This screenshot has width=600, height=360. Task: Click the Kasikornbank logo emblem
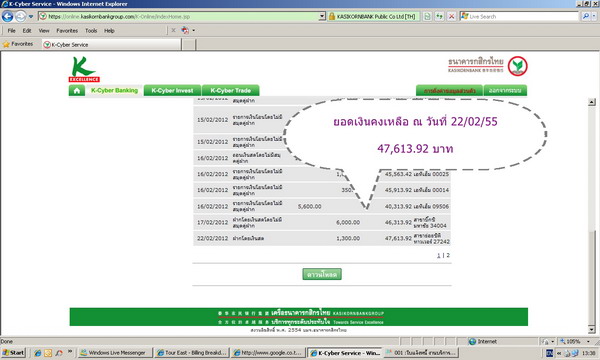click(517, 66)
